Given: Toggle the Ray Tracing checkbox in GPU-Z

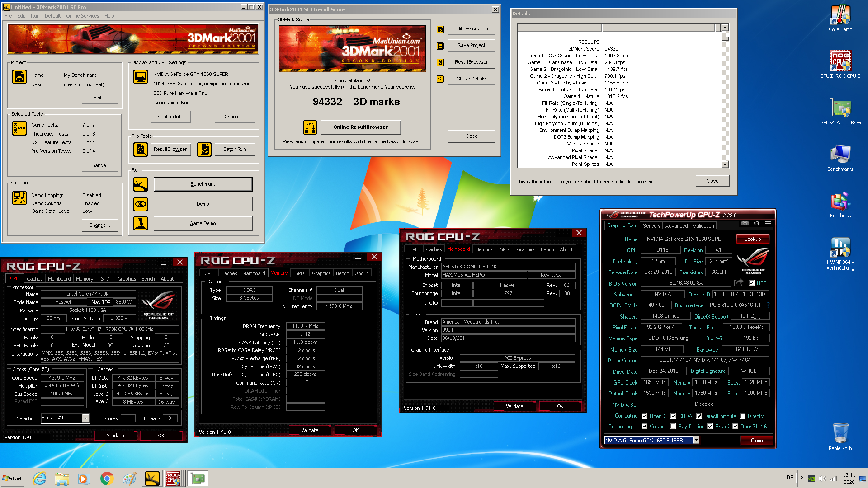Looking at the screenshot, I should pyautogui.click(x=673, y=427).
